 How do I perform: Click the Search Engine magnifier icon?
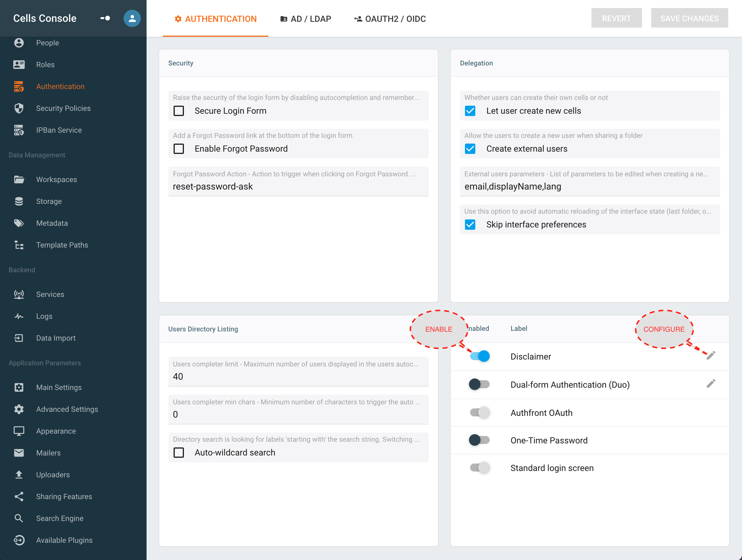(19, 518)
